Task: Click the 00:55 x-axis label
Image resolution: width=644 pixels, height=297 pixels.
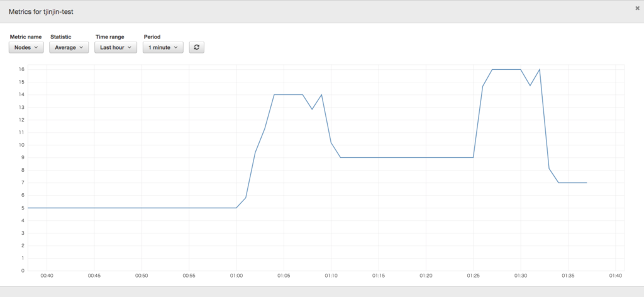Action: (x=189, y=276)
